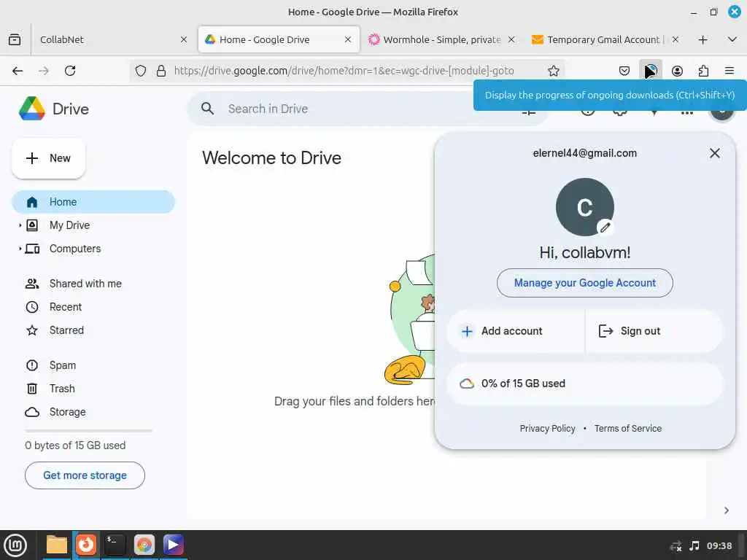This screenshot has height=560, width=747.
Task: Open the Privacy Policy link
Action: (x=547, y=428)
